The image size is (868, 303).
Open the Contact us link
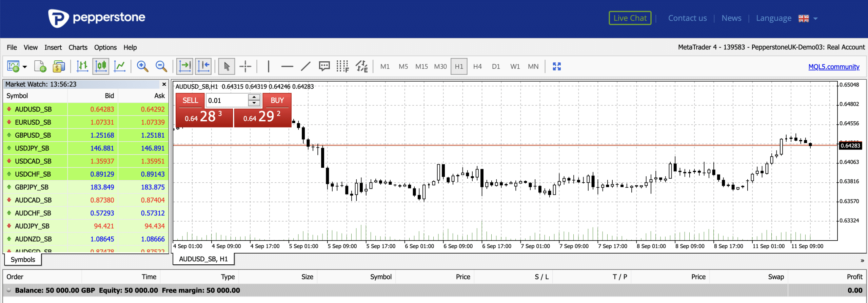click(x=687, y=18)
